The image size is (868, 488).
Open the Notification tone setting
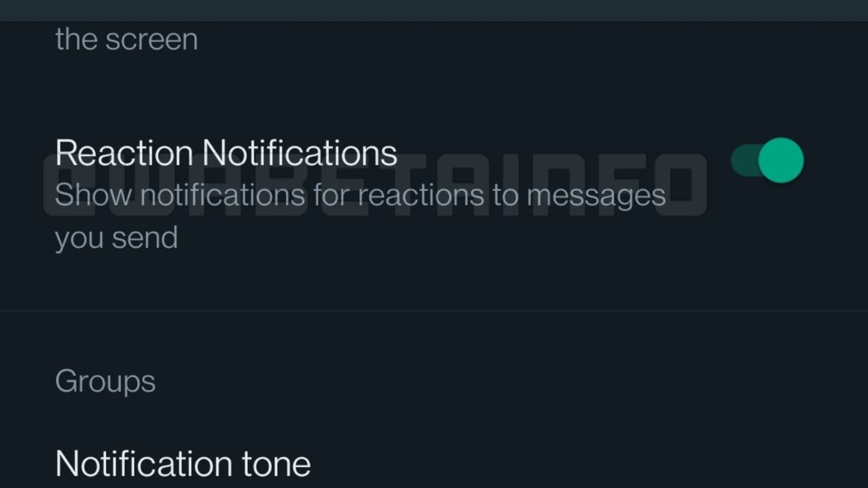(x=183, y=464)
